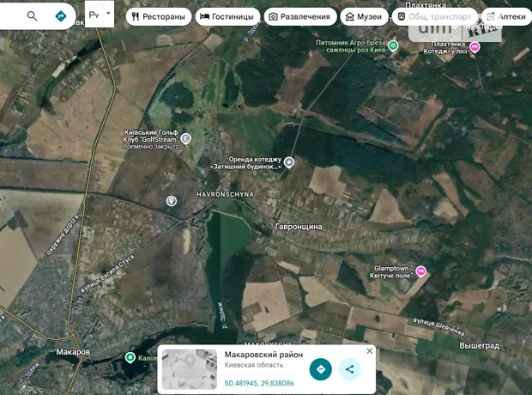Close the Макаровский район info card
Screen dimensions: 532x395
coord(370,351)
